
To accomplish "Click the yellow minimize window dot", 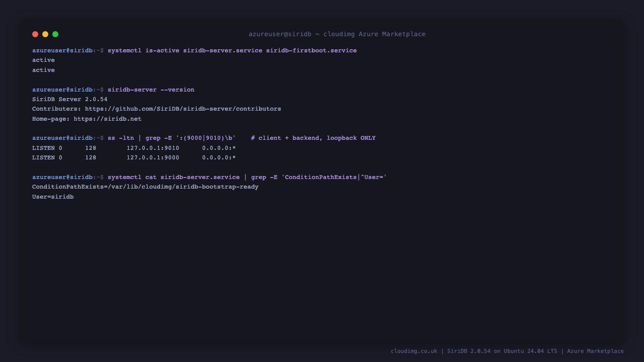I will pos(45,34).
